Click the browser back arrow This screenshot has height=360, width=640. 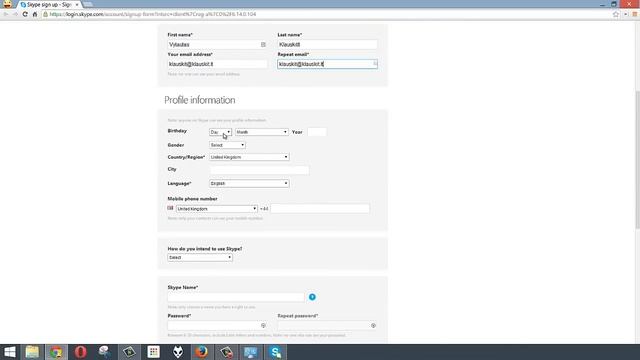point(6,14)
